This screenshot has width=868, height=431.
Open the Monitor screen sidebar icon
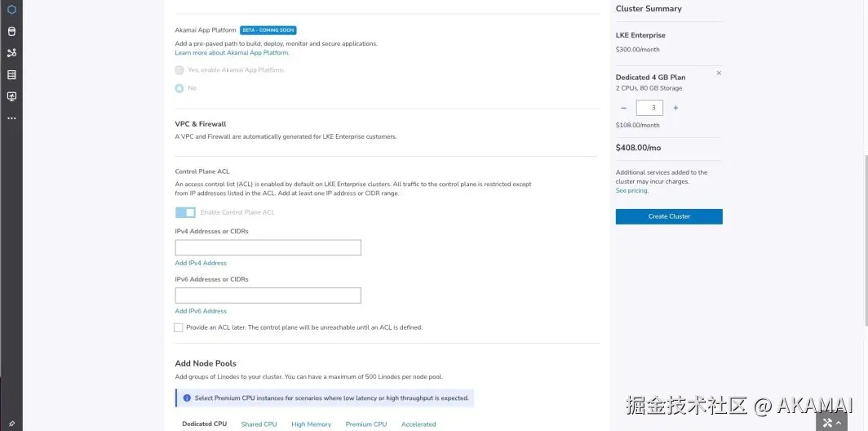coord(11,96)
